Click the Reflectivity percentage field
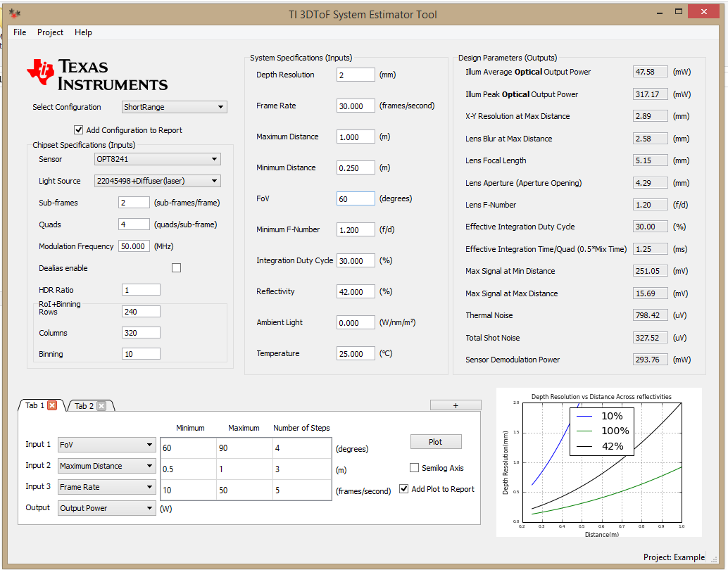Image resolution: width=728 pixels, height=570 pixels. click(x=356, y=291)
